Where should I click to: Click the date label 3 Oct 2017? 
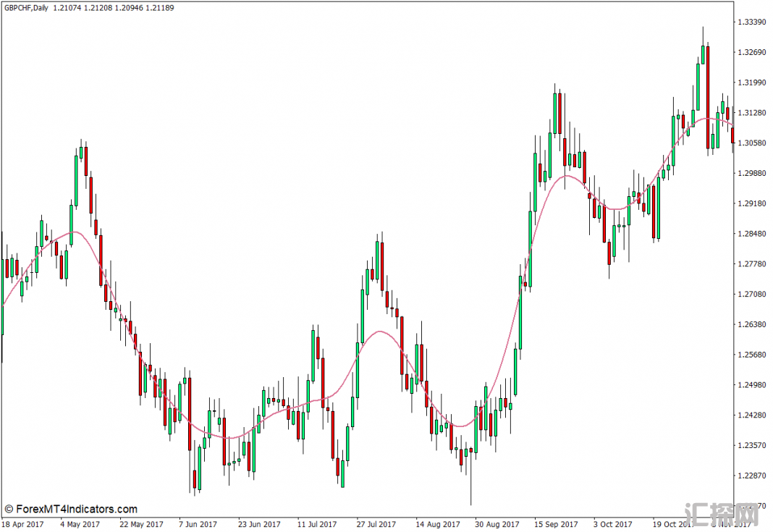pyautogui.click(x=613, y=524)
